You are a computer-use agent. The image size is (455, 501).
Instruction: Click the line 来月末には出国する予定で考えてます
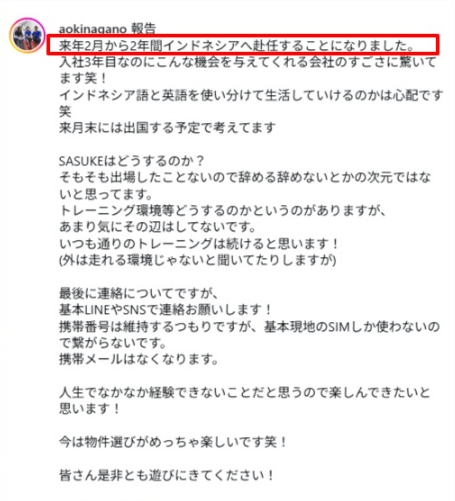coord(167,128)
